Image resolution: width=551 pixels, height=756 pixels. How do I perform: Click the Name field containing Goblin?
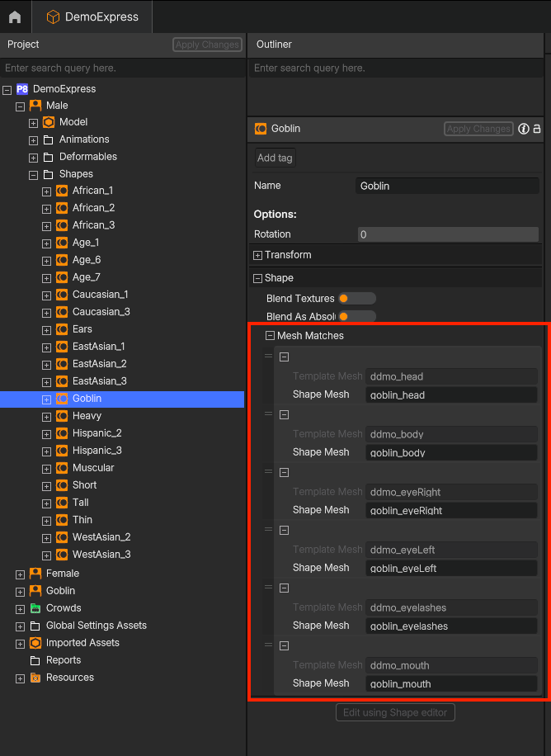[447, 186]
